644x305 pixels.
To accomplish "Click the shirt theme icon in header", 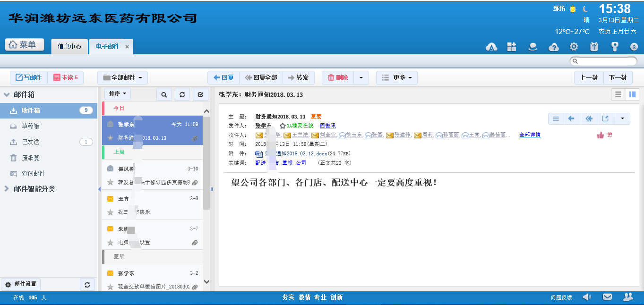I will (x=594, y=47).
